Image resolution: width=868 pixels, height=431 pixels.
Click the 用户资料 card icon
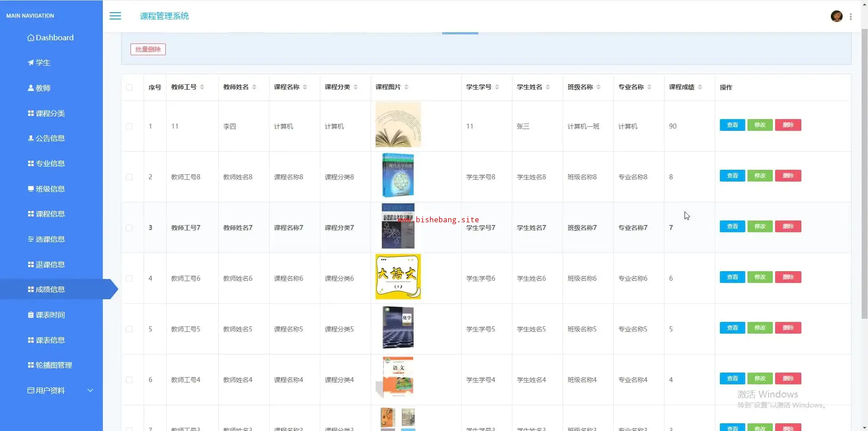coord(31,390)
